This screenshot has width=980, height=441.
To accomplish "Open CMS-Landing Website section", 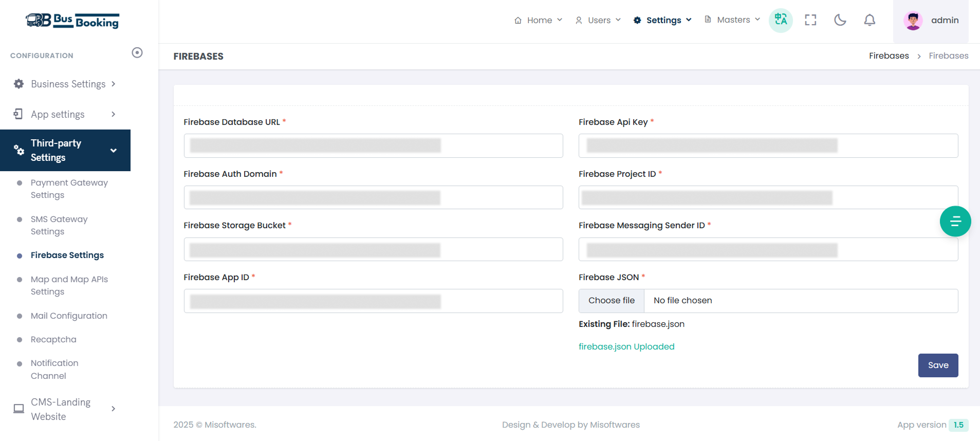I will click(x=65, y=409).
